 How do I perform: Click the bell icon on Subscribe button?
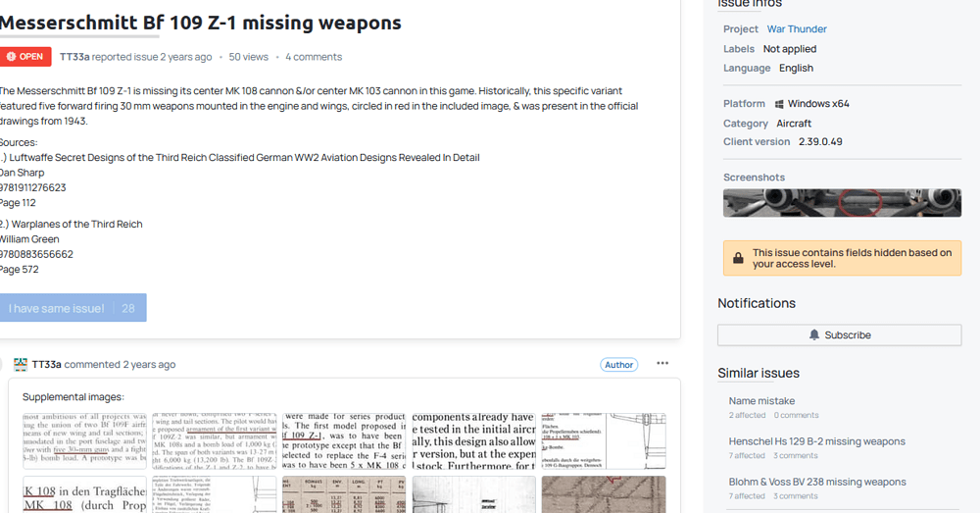pos(813,334)
